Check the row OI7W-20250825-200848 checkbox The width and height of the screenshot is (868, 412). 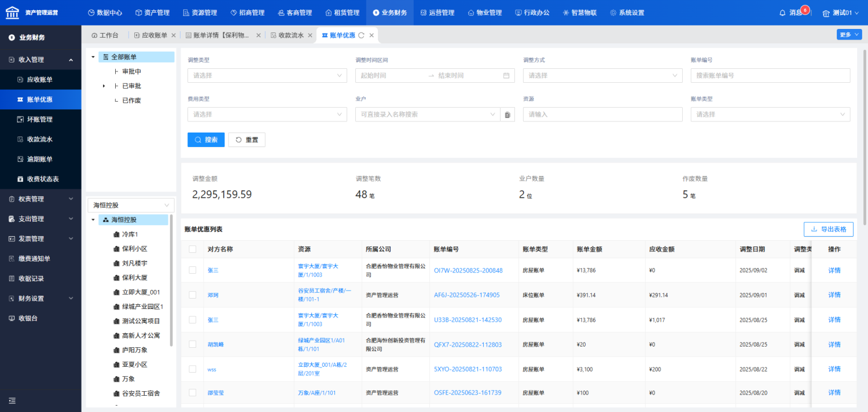(x=193, y=270)
